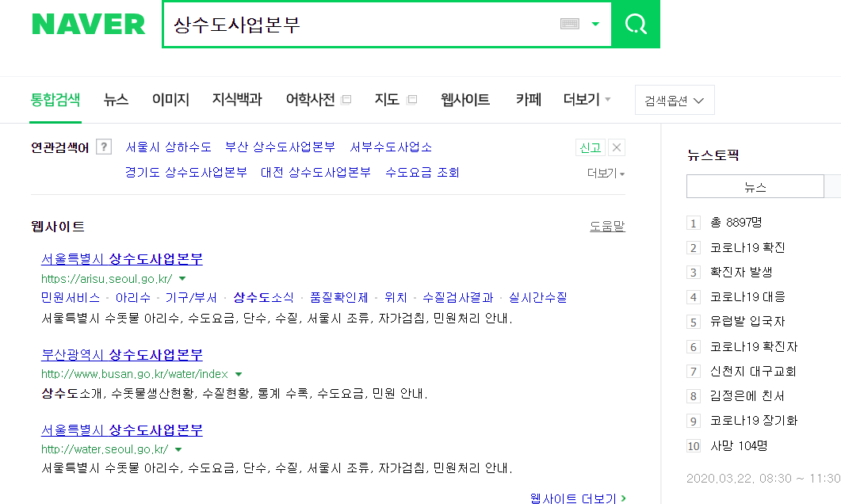Viewport: 841px width, 504px height.
Task: Click news topic 확진자 발생
Action: (x=741, y=273)
